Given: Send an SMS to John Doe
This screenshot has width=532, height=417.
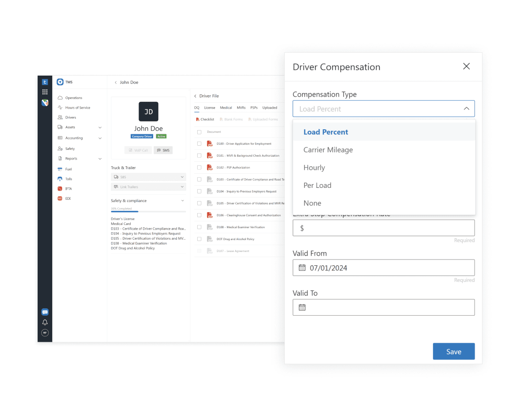Looking at the screenshot, I should [x=163, y=150].
